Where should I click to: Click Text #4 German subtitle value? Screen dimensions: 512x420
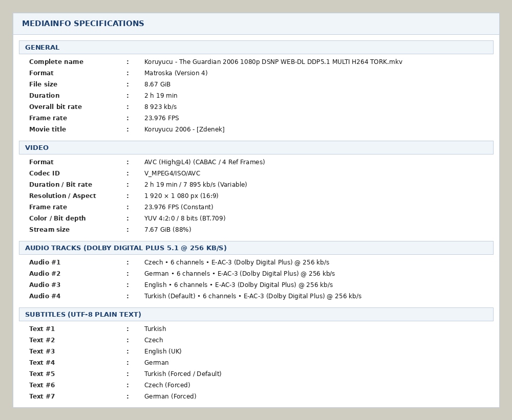click(156, 363)
